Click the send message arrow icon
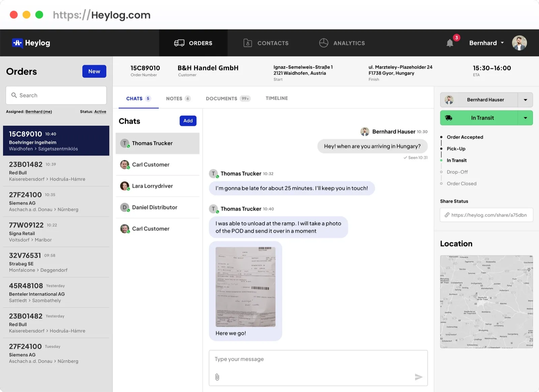 click(418, 377)
